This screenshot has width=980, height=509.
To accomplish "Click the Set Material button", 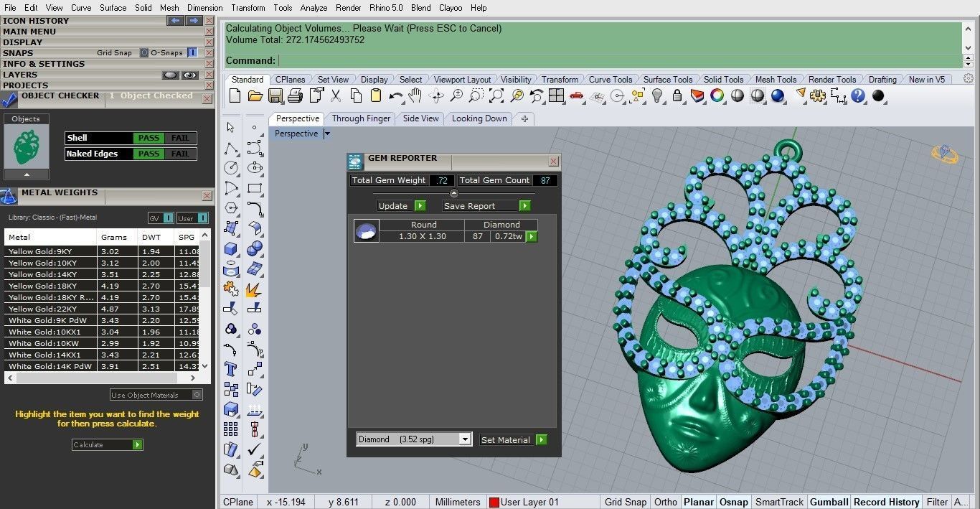I will [514, 440].
